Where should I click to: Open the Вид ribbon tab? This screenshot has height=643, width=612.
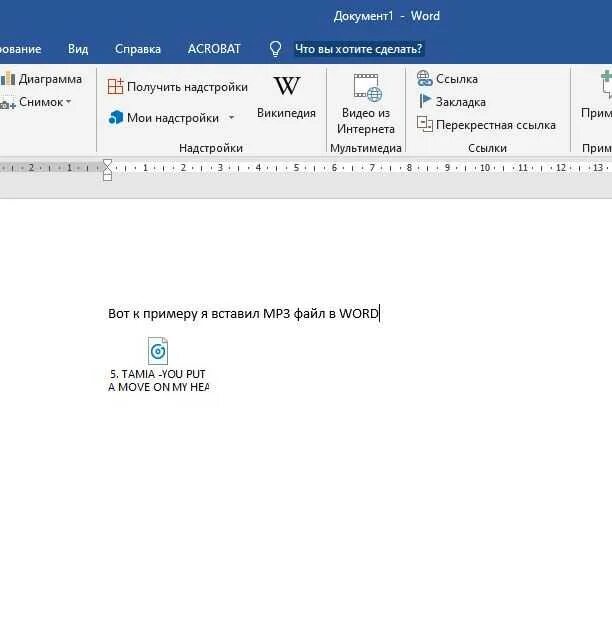[78, 49]
